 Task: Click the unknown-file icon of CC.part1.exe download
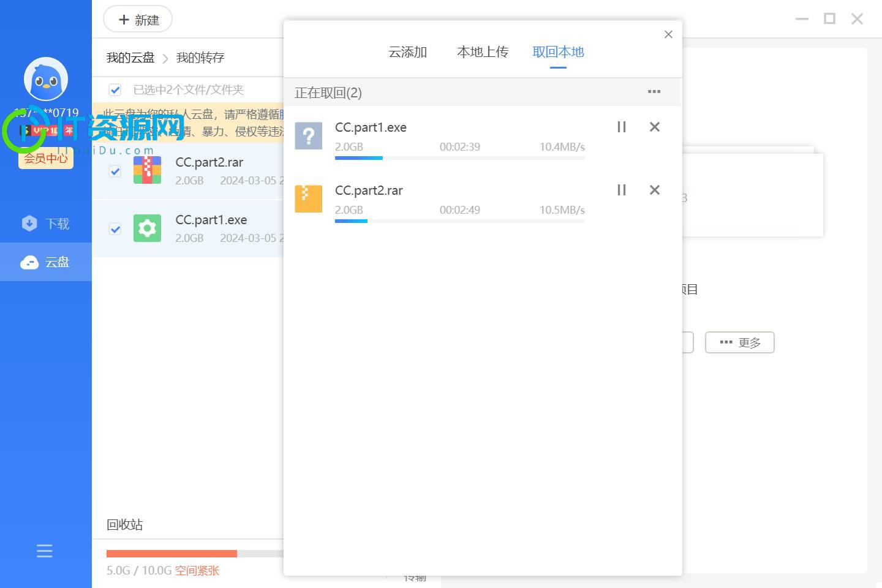pyautogui.click(x=309, y=135)
